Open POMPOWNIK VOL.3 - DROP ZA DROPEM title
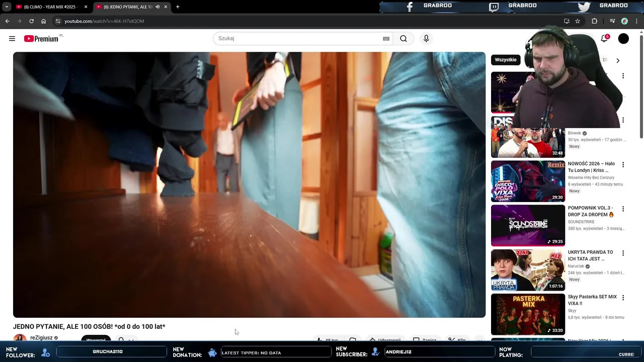 [591, 211]
